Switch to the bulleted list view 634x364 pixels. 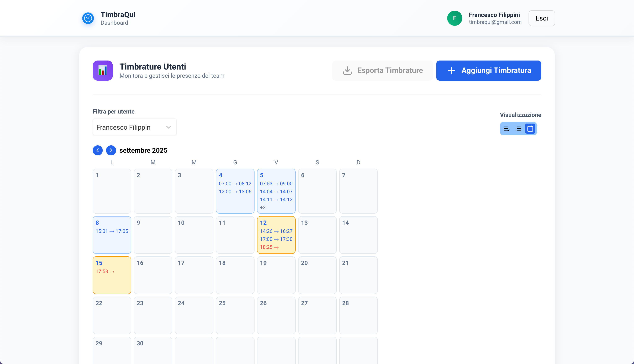(518, 129)
